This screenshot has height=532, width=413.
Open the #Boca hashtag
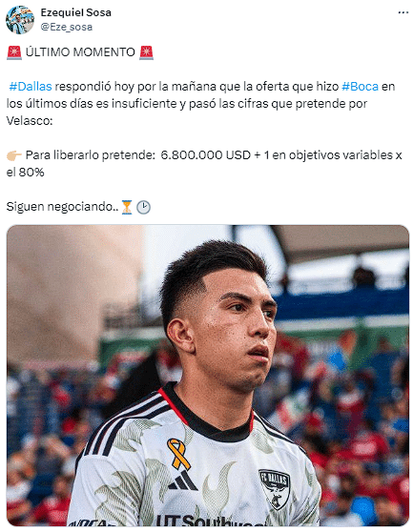(x=360, y=87)
